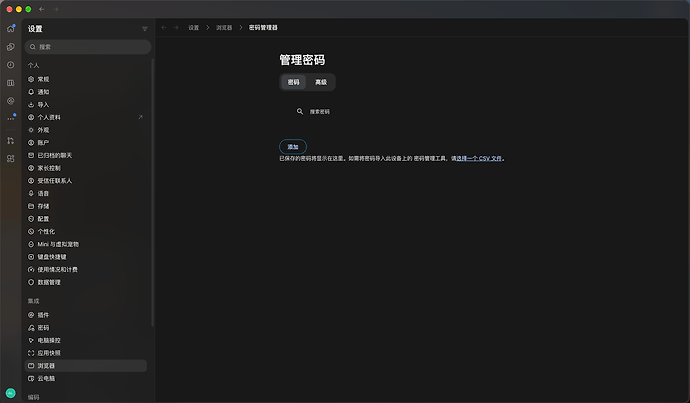Select 导入 in settings sidebar

[86, 105]
